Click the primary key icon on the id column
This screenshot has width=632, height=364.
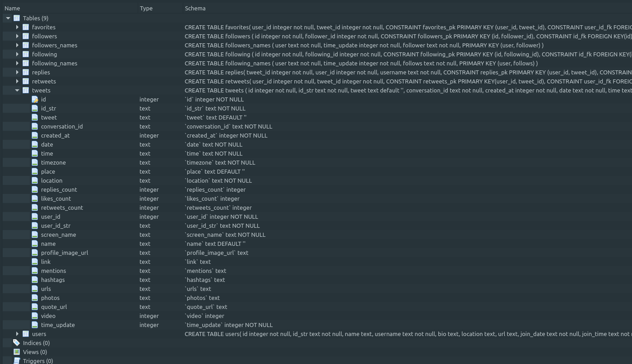pyautogui.click(x=35, y=99)
